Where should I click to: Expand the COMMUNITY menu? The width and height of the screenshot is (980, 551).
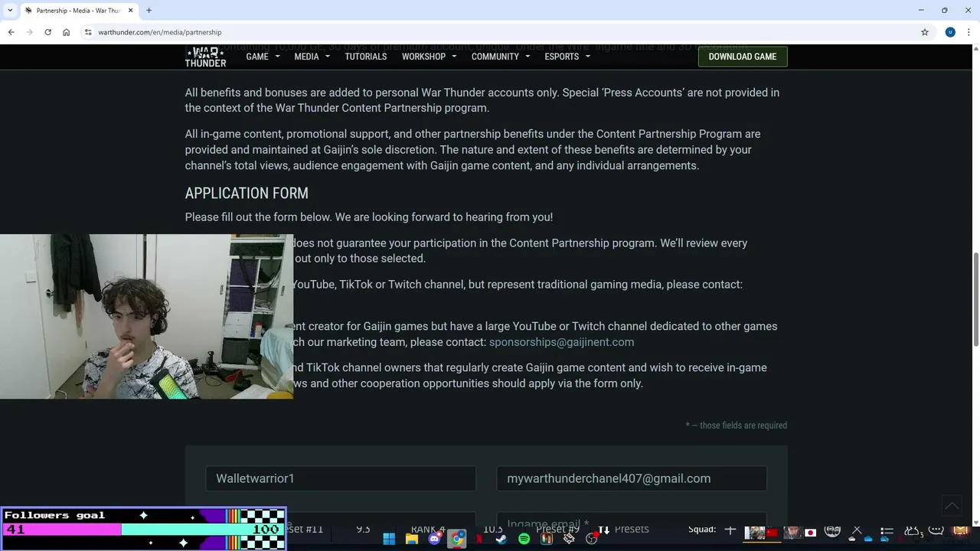(x=500, y=57)
